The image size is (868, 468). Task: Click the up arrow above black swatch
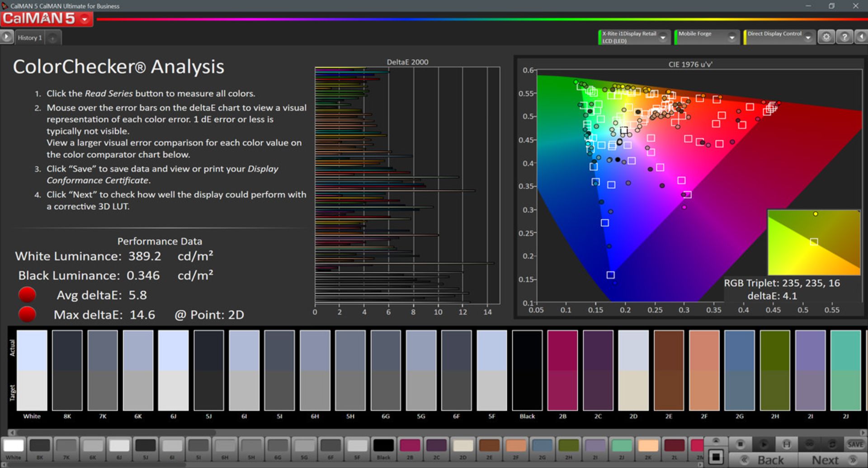[x=716, y=441]
